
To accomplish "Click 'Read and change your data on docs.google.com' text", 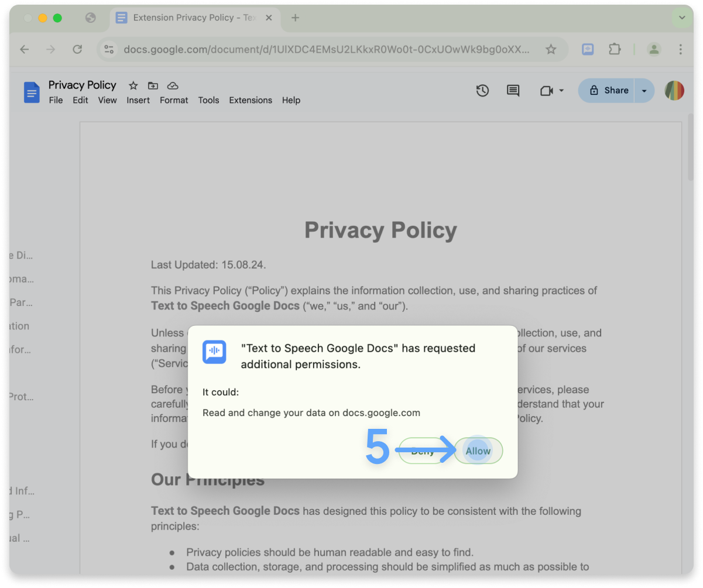I will pos(311,412).
